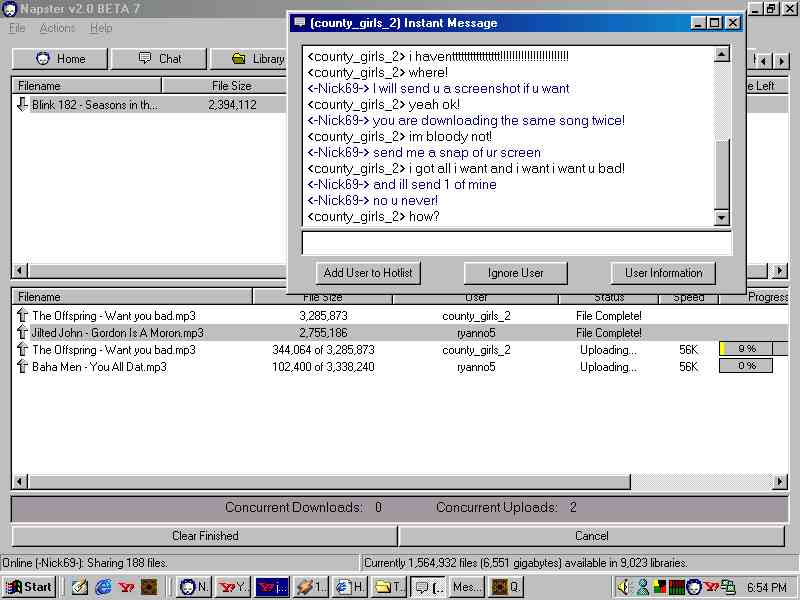Click the download arrow icon for Blink 182

pos(22,104)
